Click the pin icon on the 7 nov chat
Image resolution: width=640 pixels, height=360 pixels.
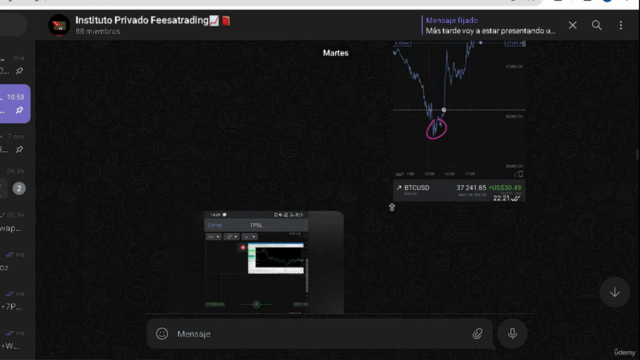click(19, 149)
